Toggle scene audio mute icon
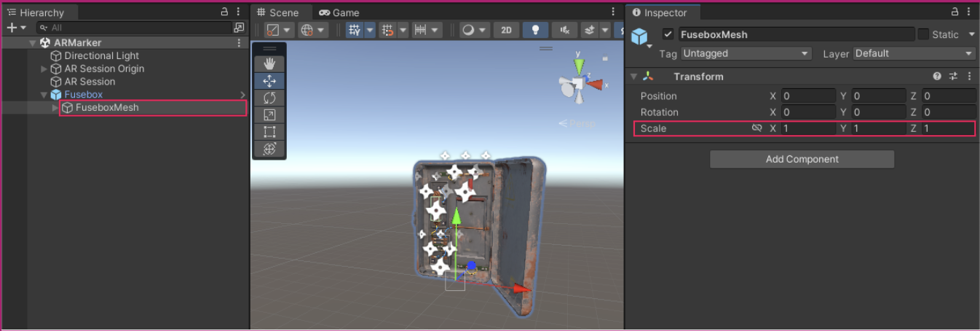 564,30
